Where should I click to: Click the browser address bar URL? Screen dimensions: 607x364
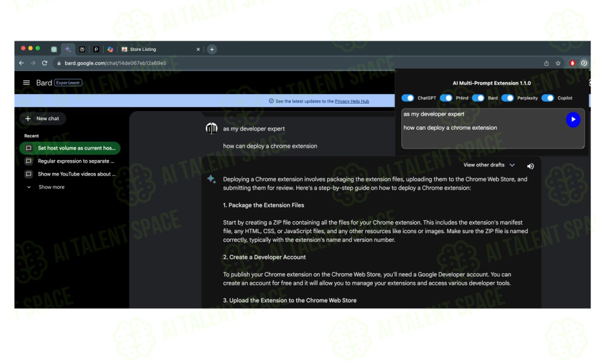click(x=115, y=63)
